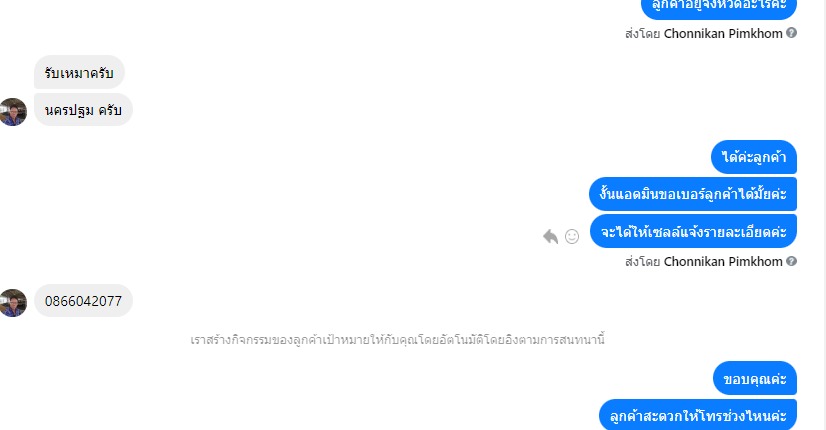Click the automatic lead activity notice text
Viewport: 826px width, 430px height.
pos(397,340)
